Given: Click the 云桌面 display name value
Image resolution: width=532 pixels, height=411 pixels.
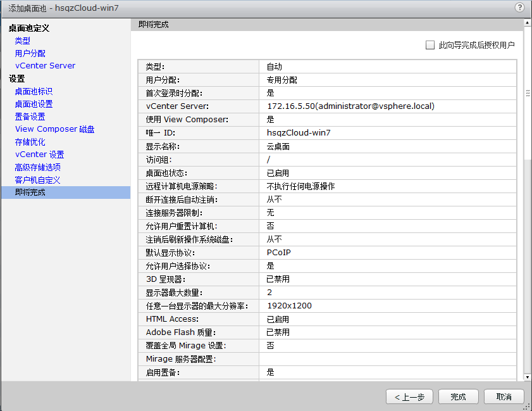Looking at the screenshot, I should tap(278, 146).
